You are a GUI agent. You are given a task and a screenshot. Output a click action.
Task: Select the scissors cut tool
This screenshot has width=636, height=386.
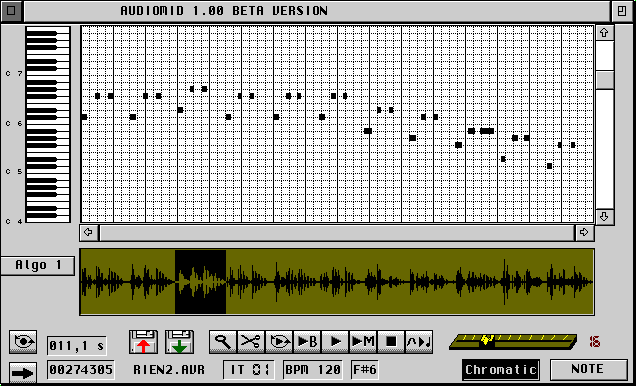(x=251, y=342)
